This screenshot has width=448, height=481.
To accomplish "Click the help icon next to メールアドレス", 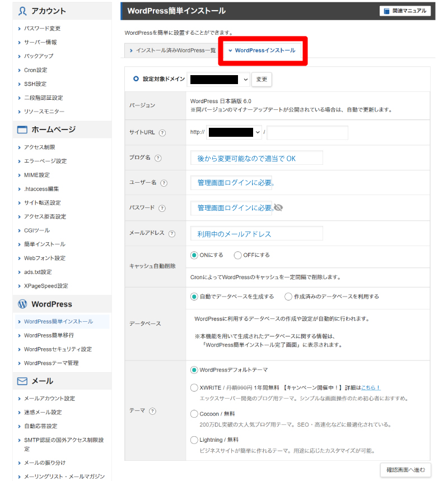I will click(x=172, y=234).
